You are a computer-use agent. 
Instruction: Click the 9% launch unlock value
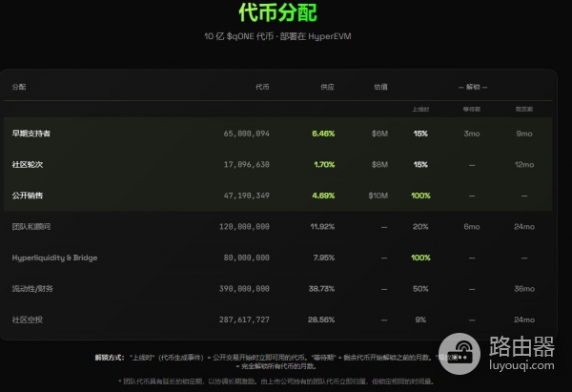coord(420,320)
